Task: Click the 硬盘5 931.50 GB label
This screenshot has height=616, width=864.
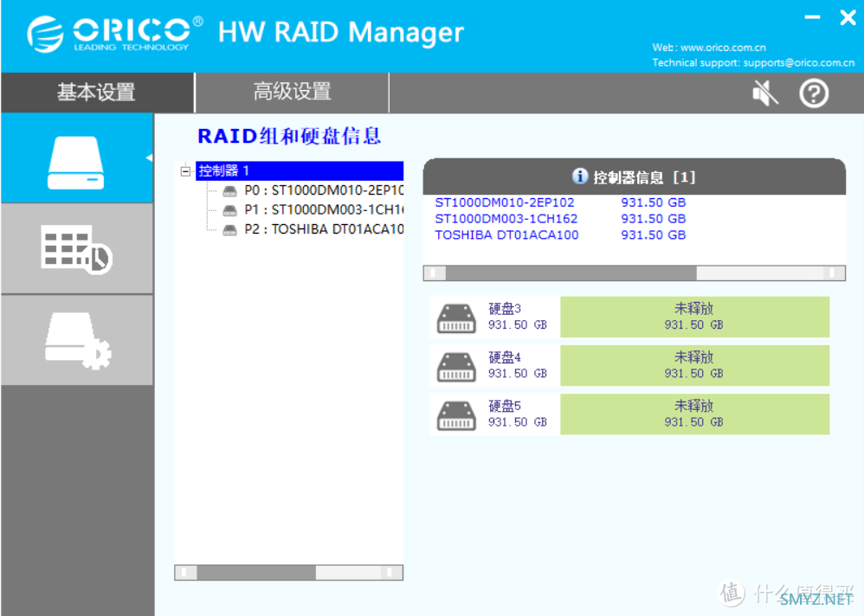Action: coord(517,414)
